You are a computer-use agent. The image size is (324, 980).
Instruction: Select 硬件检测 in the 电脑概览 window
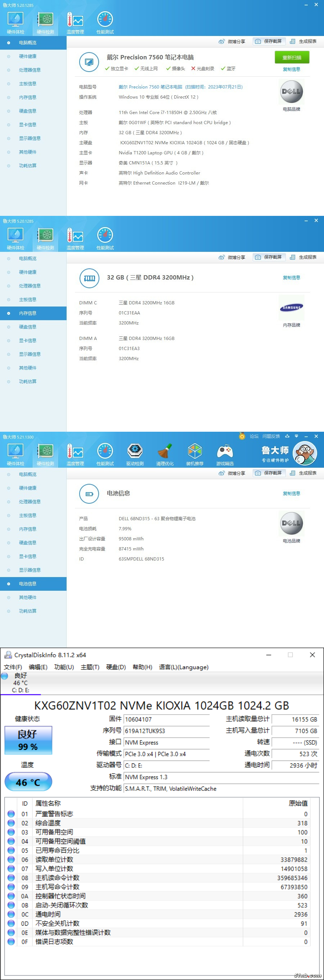tap(45, 23)
